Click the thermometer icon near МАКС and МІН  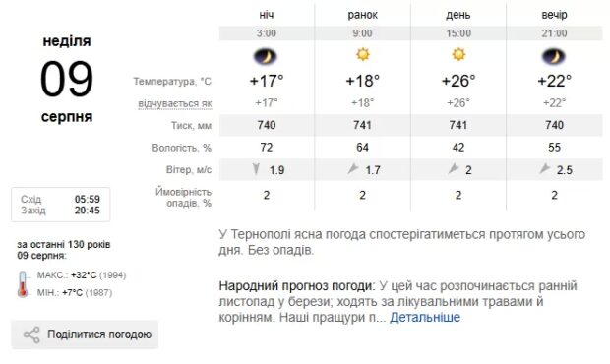click(x=23, y=284)
